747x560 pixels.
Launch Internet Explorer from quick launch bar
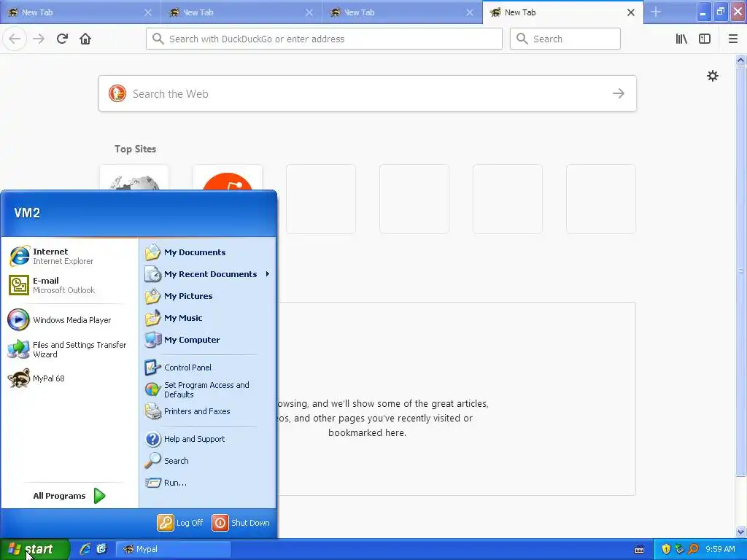coord(85,549)
